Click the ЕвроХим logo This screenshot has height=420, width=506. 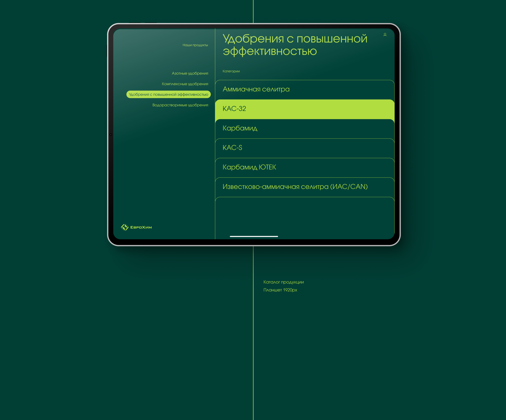pos(136,227)
